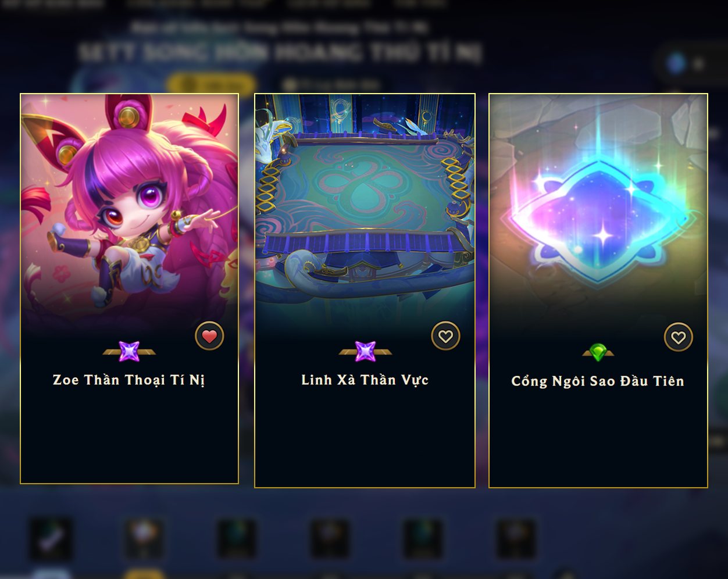Open the glowing star portal artwork
This screenshot has width=728, height=579.
click(x=598, y=209)
